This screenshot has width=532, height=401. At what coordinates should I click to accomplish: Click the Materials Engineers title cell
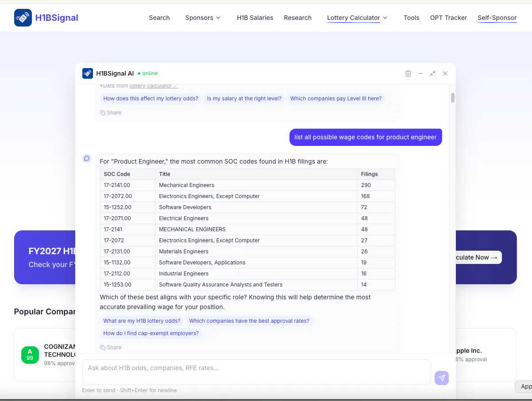click(x=256, y=252)
